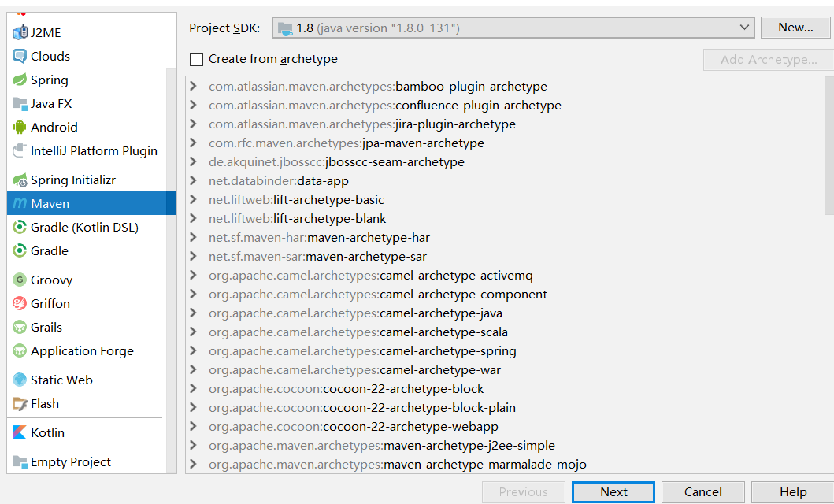Click the Help button
The width and height of the screenshot is (834, 504).
792,491
